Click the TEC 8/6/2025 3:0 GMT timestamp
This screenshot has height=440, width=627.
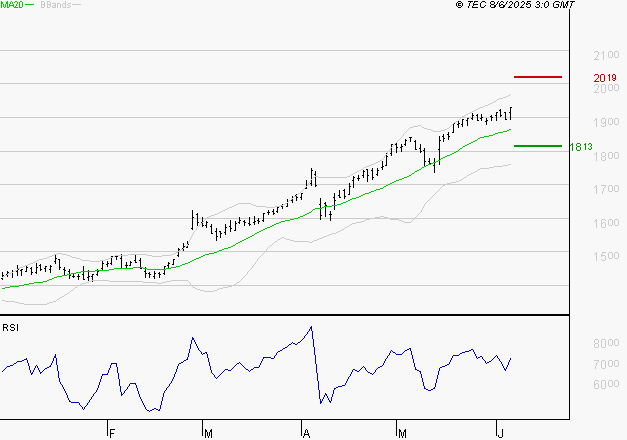point(515,4)
